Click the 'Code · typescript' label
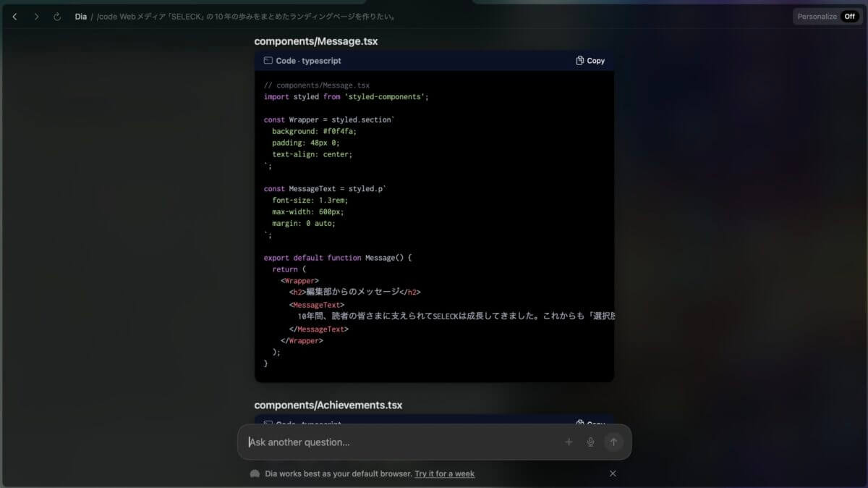Image resolution: width=868 pixels, height=488 pixels. [308, 61]
